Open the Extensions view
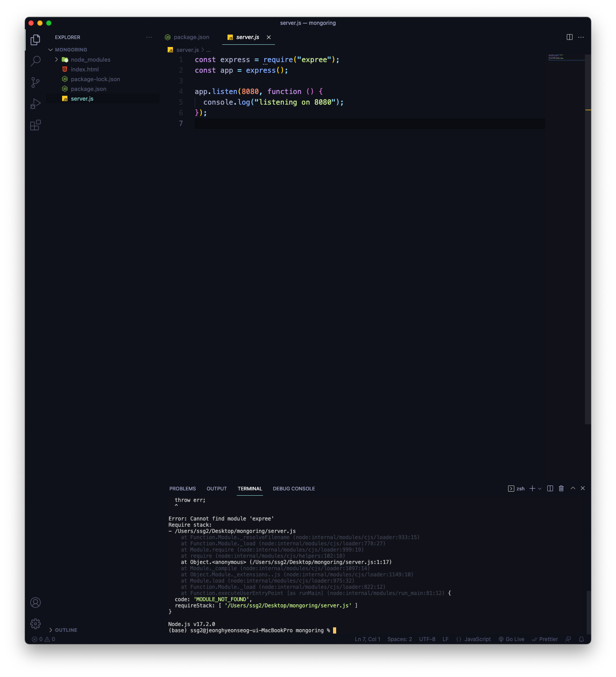 (35, 125)
